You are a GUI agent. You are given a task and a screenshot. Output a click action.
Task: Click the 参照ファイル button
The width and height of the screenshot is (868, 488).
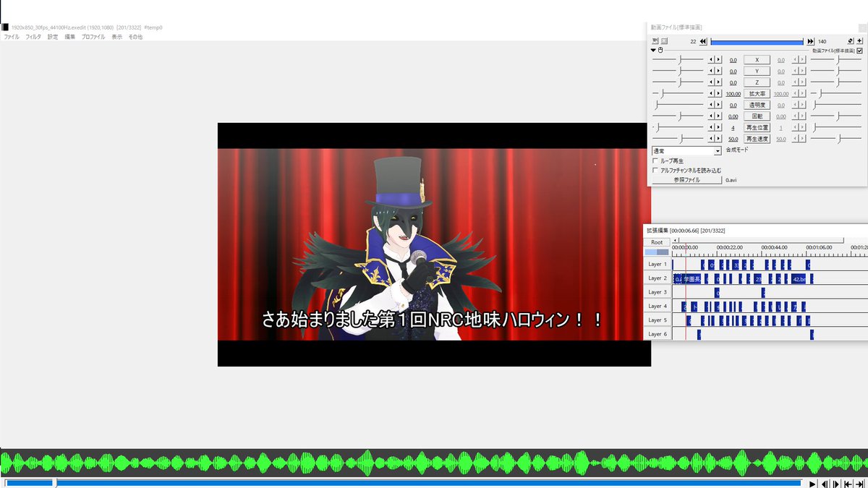click(x=686, y=180)
